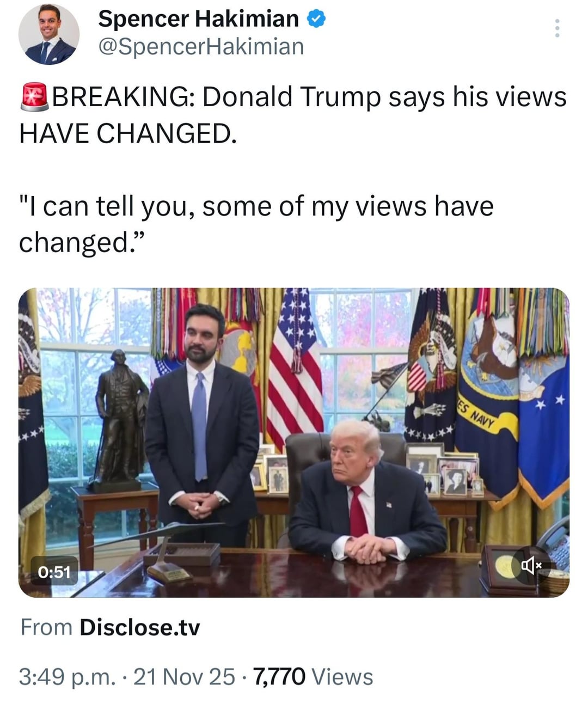Click the BREAKING: Donald Trump headline text
The image size is (588, 704).
[309, 97]
